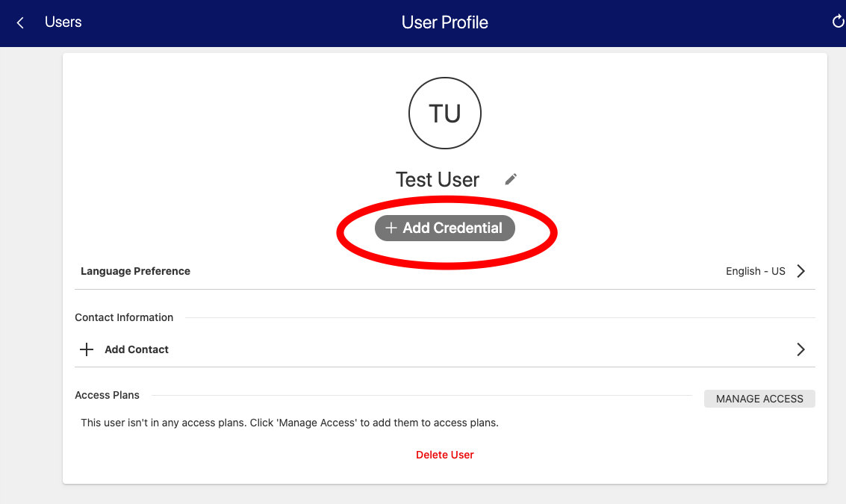Click the Add Credential button
Screen dimensions: 846x504
[444, 228]
